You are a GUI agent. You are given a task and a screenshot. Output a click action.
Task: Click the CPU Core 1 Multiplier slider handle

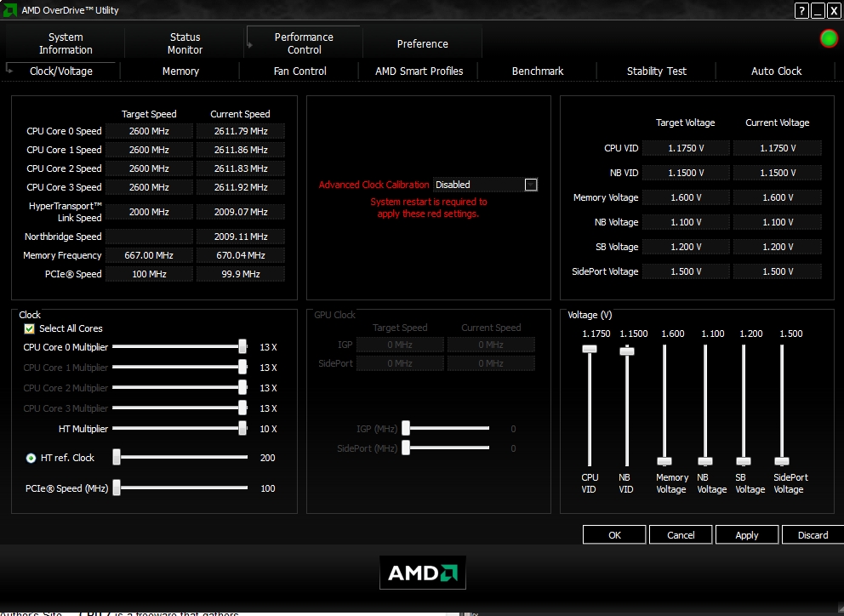(242, 367)
